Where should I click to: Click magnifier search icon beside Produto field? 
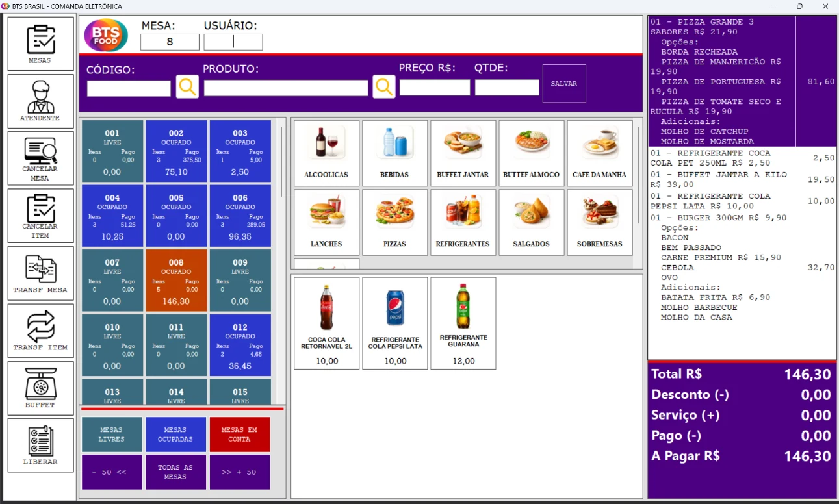coord(384,86)
